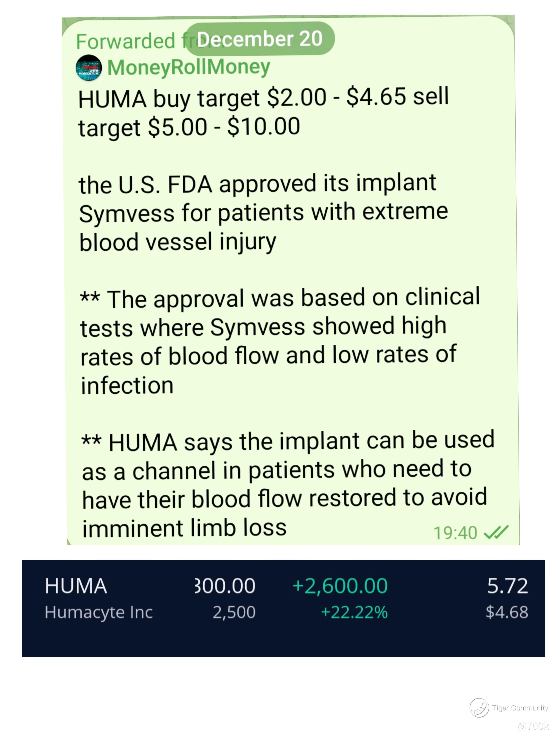Viewport: 560px width, 739px height.
Task: Open the MoneyRollMoney channel name link
Action: pos(189,67)
